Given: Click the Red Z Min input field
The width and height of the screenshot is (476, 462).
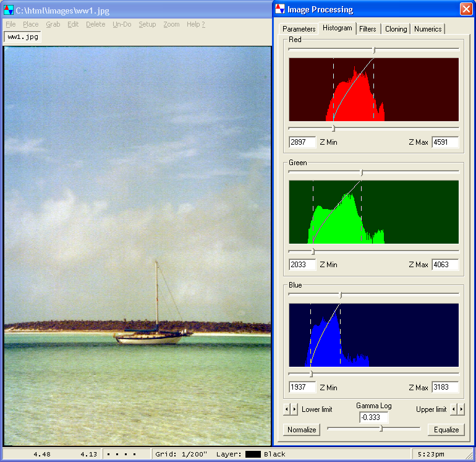Looking at the screenshot, I should click(302, 142).
